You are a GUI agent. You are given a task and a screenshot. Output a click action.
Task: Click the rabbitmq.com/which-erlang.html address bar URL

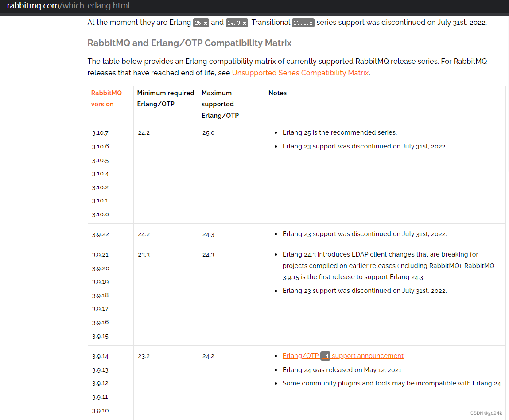pos(68,6)
